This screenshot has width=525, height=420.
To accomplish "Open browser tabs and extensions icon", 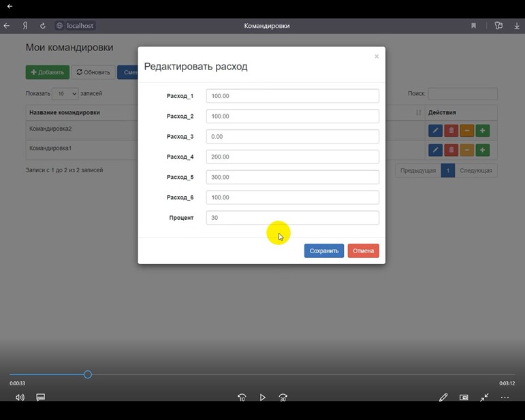I will click(x=498, y=25).
